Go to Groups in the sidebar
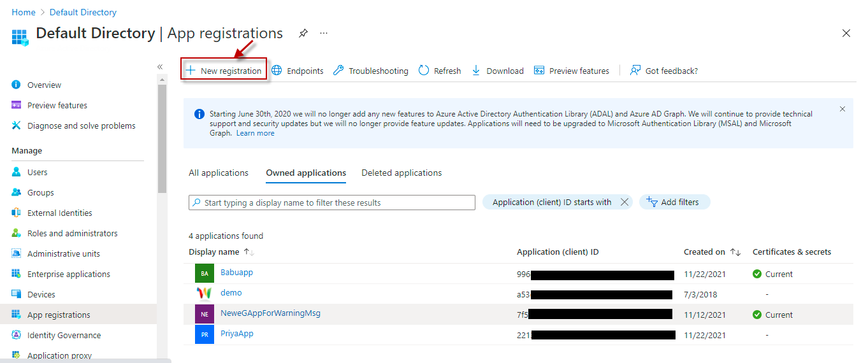 [40, 192]
